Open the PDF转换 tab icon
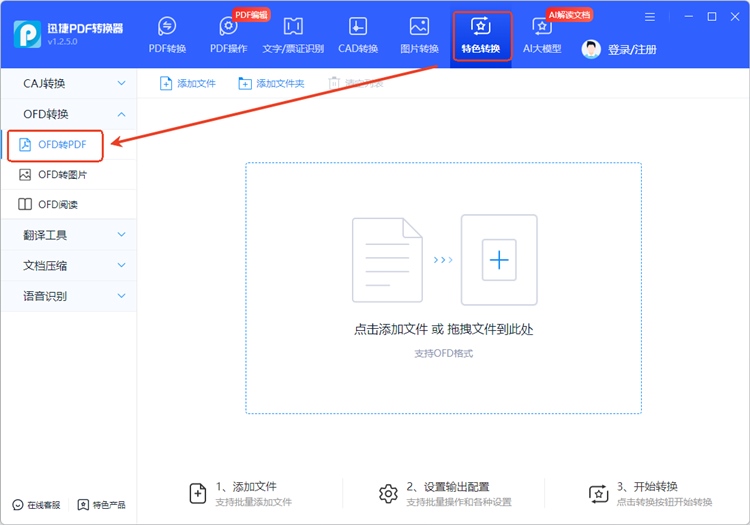 point(167,26)
